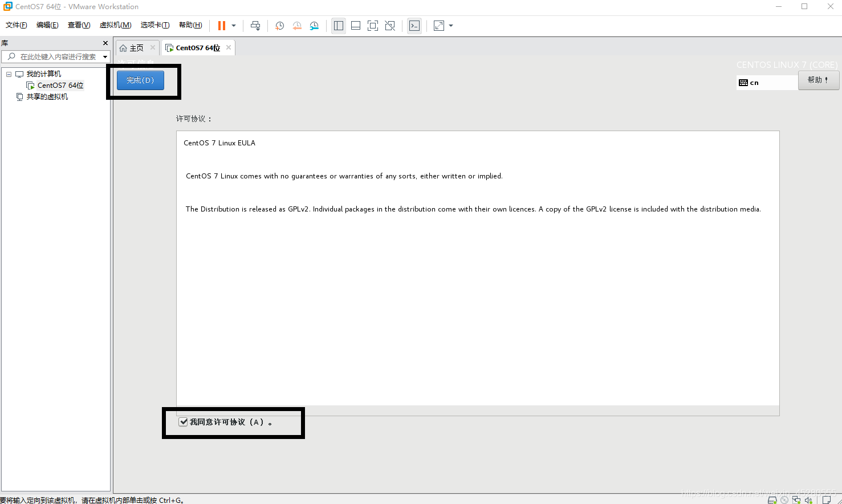Toggle the library sidebar view icon
The width and height of the screenshot is (842, 504).
339,26
